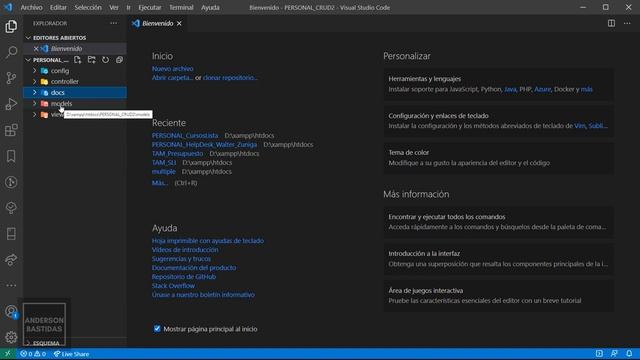Open recent project PERSONAL_CursosLista
The image size is (640, 360).
185,136
